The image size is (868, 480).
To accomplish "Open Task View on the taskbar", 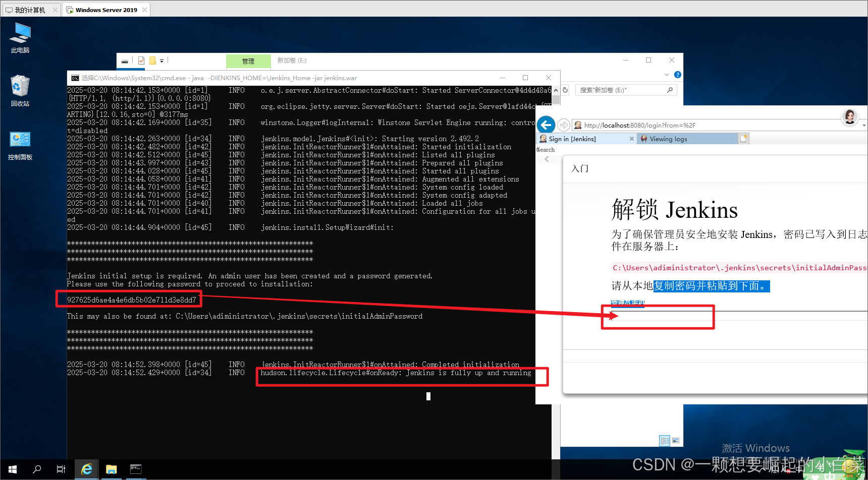I will 61,469.
